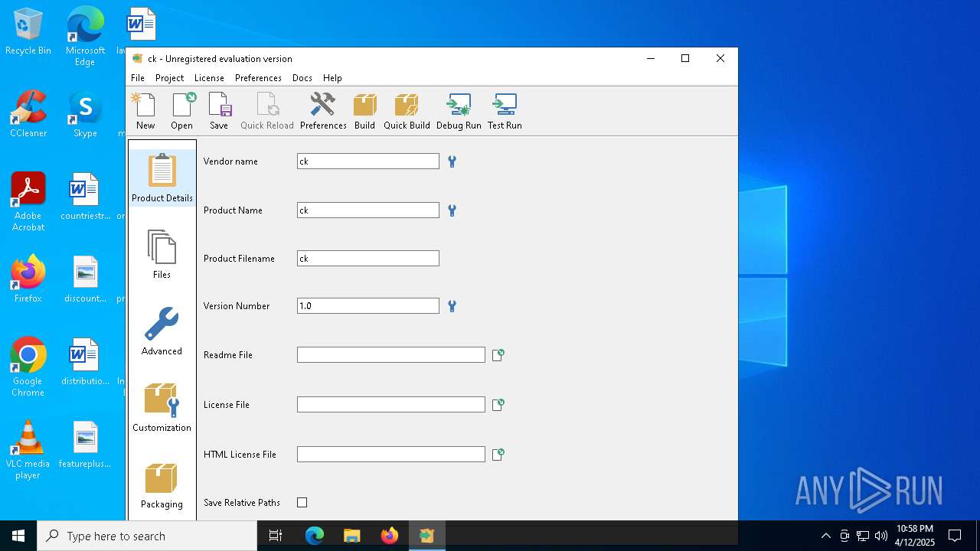The image size is (980, 551).
Task: Open volume control in system tray
Action: click(x=881, y=536)
